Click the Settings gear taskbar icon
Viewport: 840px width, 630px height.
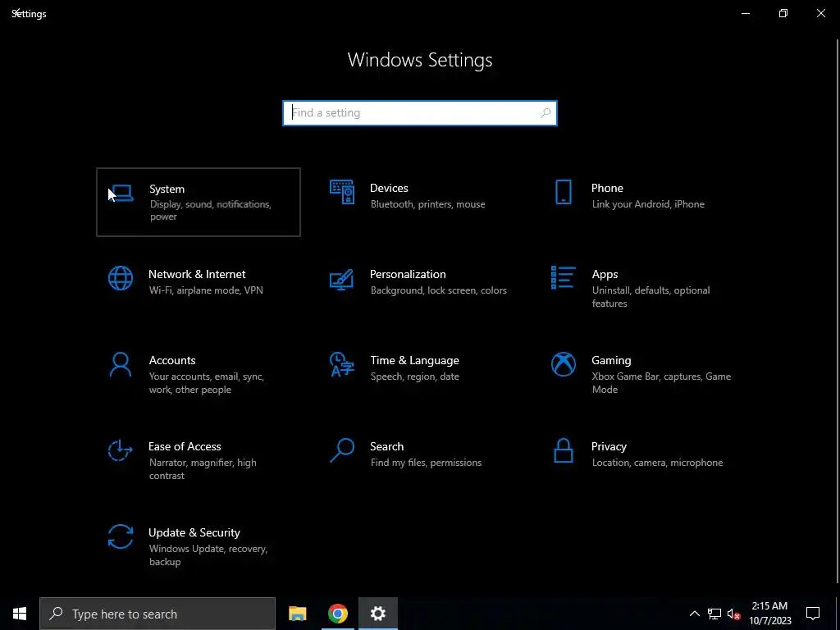pos(377,614)
